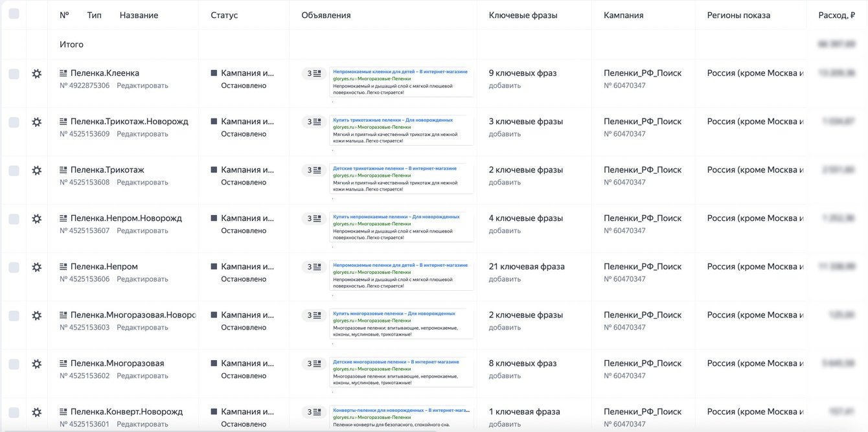Toggle the select-all checkbox in header

click(x=14, y=14)
